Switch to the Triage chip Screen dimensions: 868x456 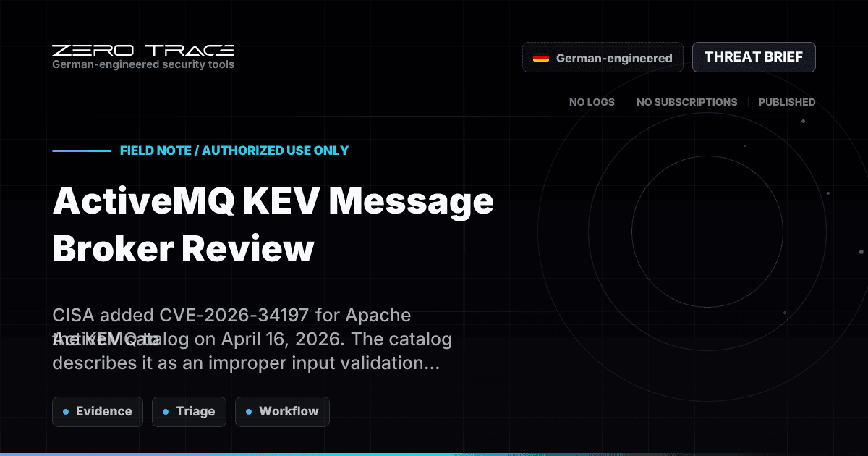[189, 411]
